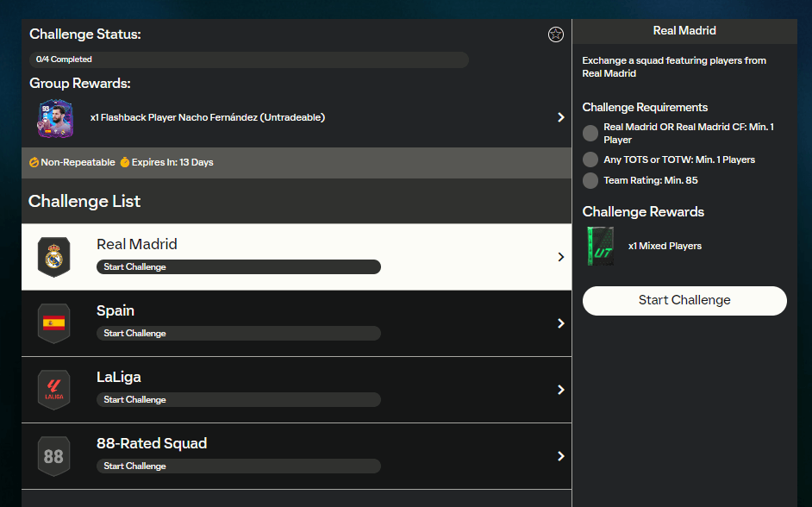
Task: Click the Real Madrid crest badge icon
Action: click(x=53, y=257)
